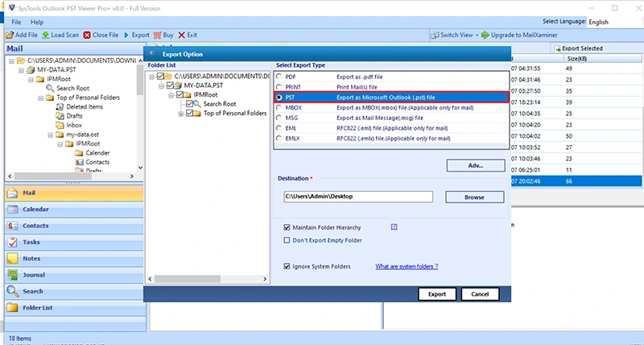Select the Drafts folder under Top of Personal Folders
Screen dimensions: 644x345
point(60,116)
